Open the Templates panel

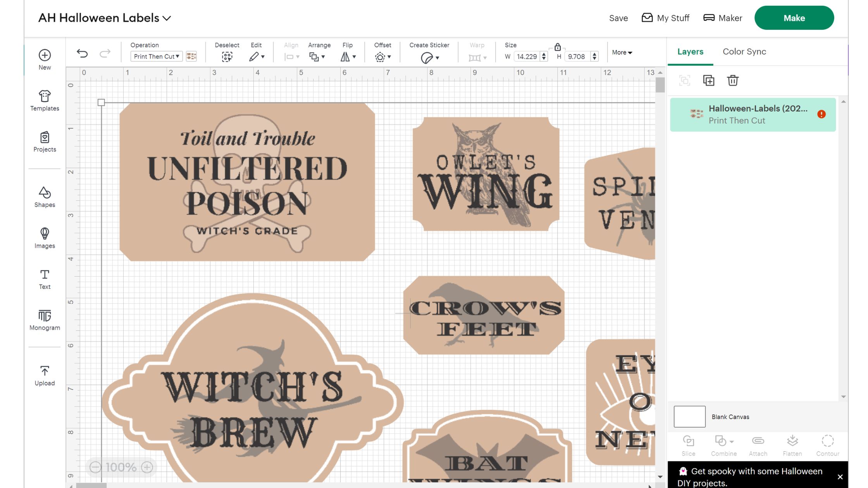click(45, 100)
